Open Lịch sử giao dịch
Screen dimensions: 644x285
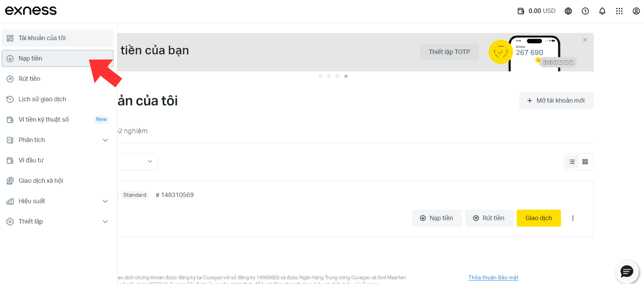pyautogui.click(x=58, y=99)
